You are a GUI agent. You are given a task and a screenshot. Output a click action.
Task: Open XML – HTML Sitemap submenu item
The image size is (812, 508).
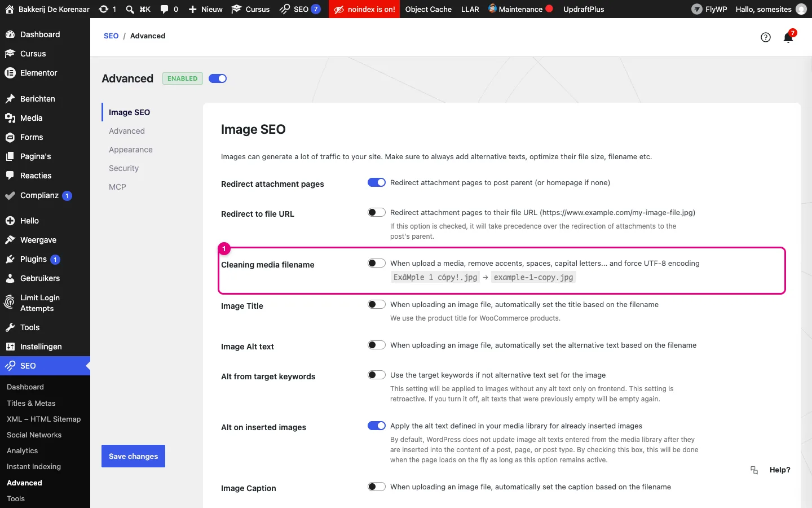click(x=45, y=419)
